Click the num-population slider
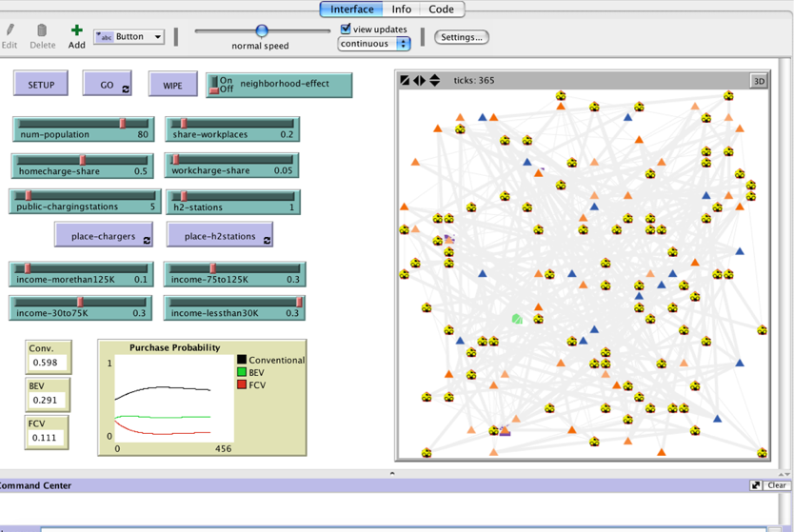Screen dimensions: 794x532 (83, 128)
